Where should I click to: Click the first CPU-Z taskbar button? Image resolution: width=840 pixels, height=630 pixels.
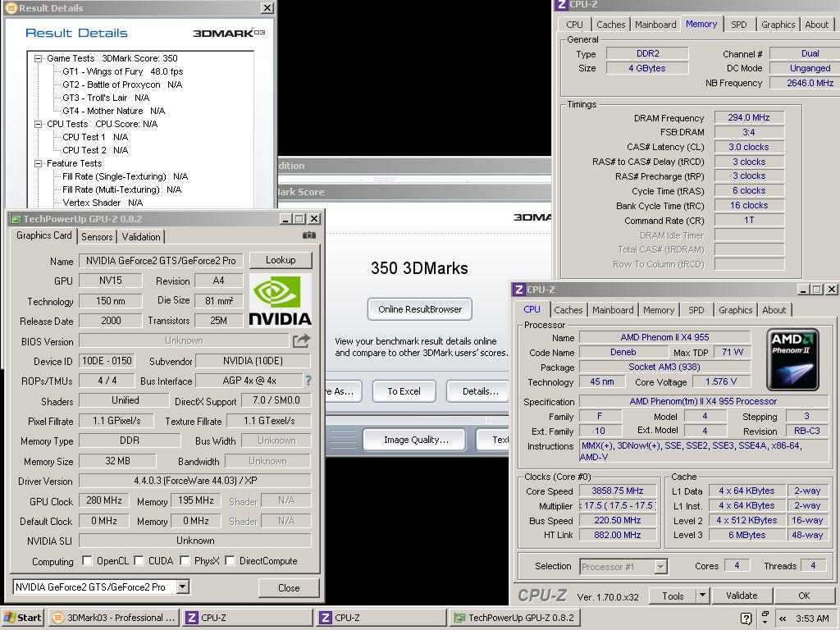(x=247, y=618)
